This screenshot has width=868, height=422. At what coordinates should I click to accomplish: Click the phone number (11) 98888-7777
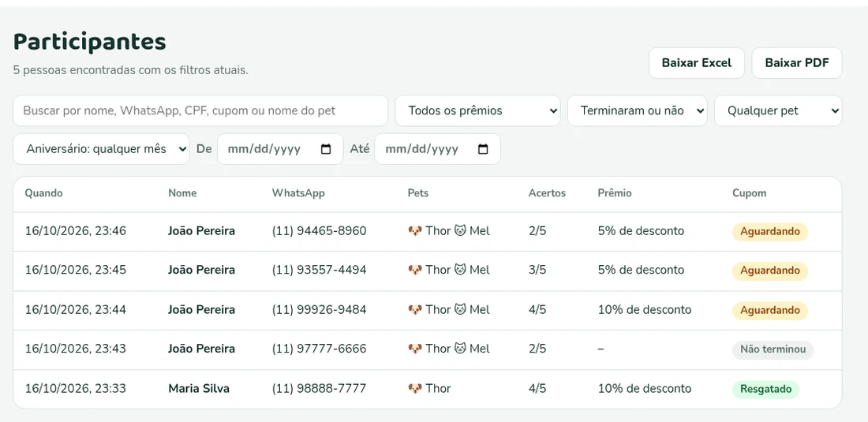coord(319,388)
